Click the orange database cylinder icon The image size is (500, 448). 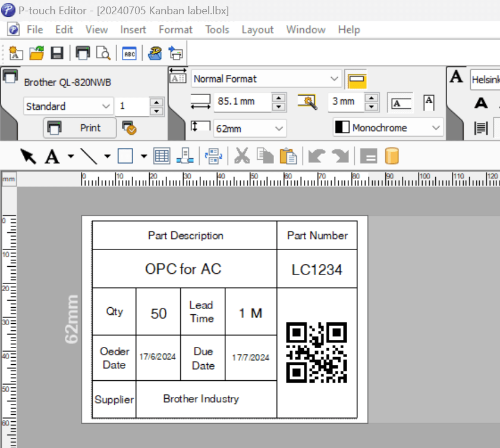click(x=392, y=156)
